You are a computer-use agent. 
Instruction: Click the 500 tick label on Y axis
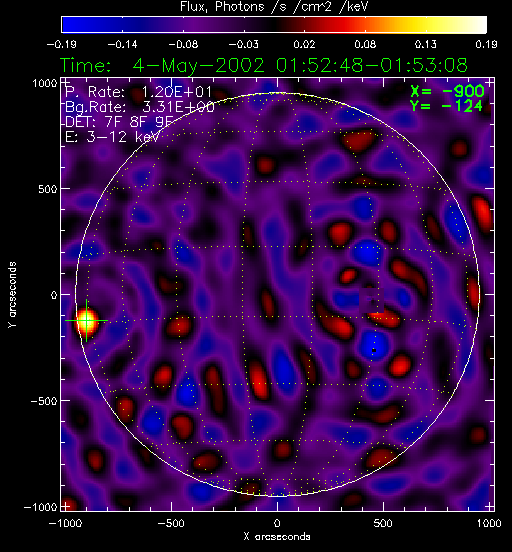pyautogui.click(x=47, y=189)
